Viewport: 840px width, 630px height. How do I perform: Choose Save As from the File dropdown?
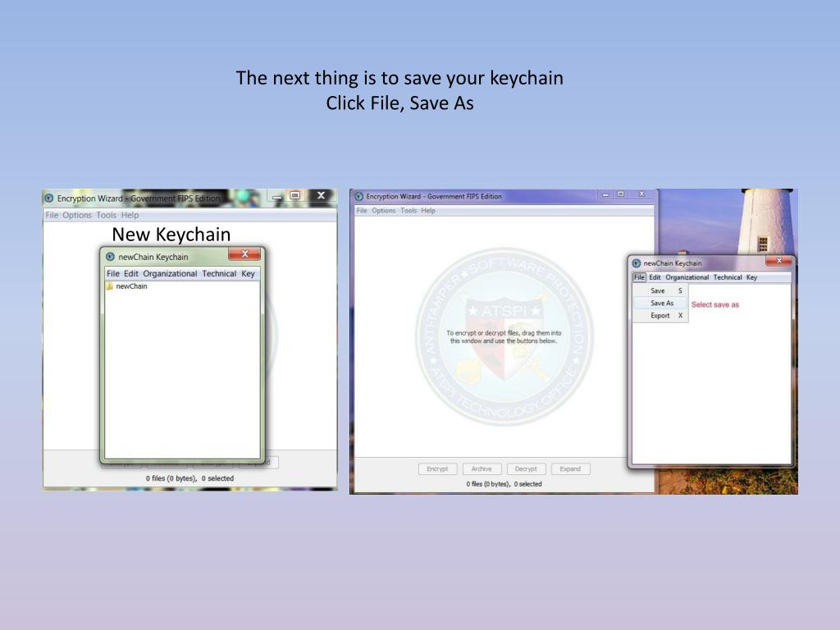tap(660, 304)
